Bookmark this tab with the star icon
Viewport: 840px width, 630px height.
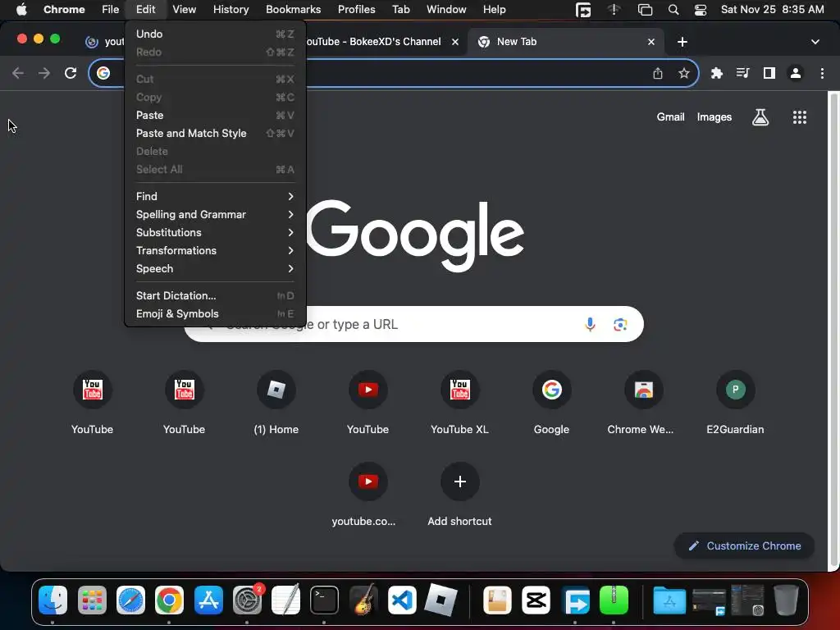click(x=683, y=73)
